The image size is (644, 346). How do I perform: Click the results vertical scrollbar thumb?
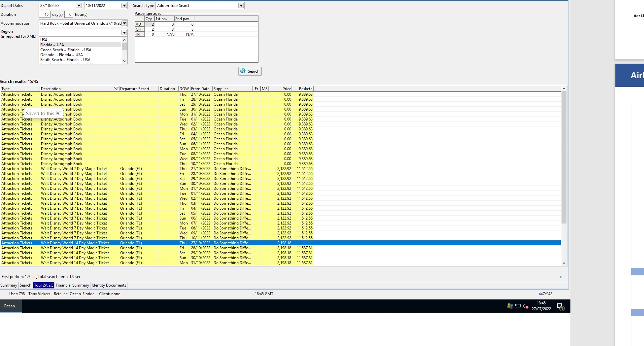pyautogui.click(x=564, y=157)
